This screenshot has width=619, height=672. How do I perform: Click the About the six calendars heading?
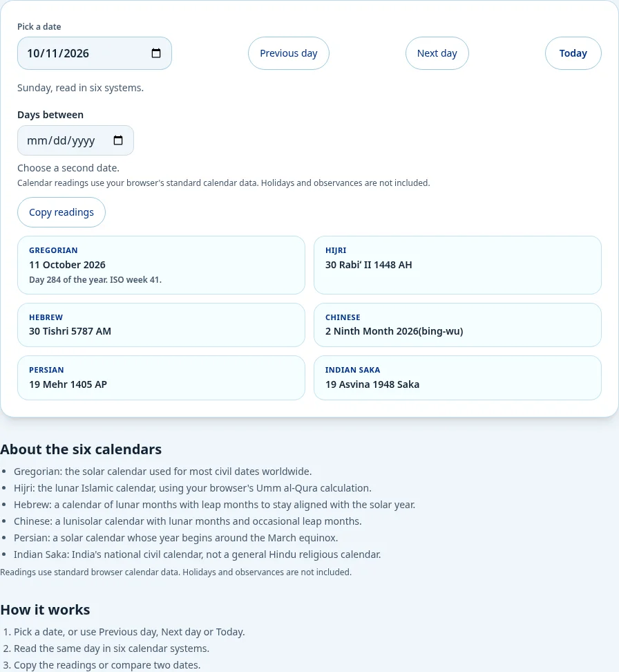click(81, 449)
